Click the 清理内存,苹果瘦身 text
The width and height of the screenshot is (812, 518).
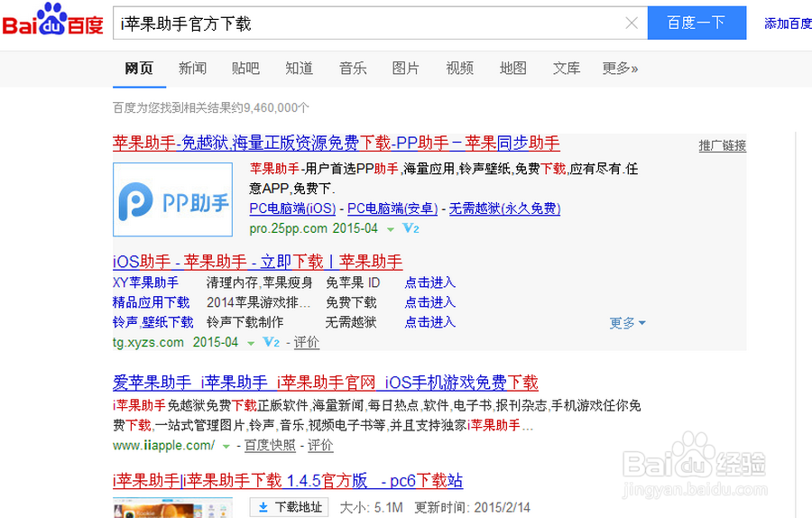(260, 282)
